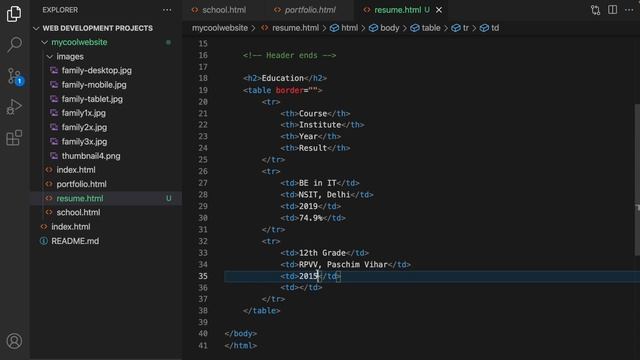Image resolution: width=640 pixels, height=360 pixels.
Task: Click the README.md info file icon
Action: tap(44, 241)
